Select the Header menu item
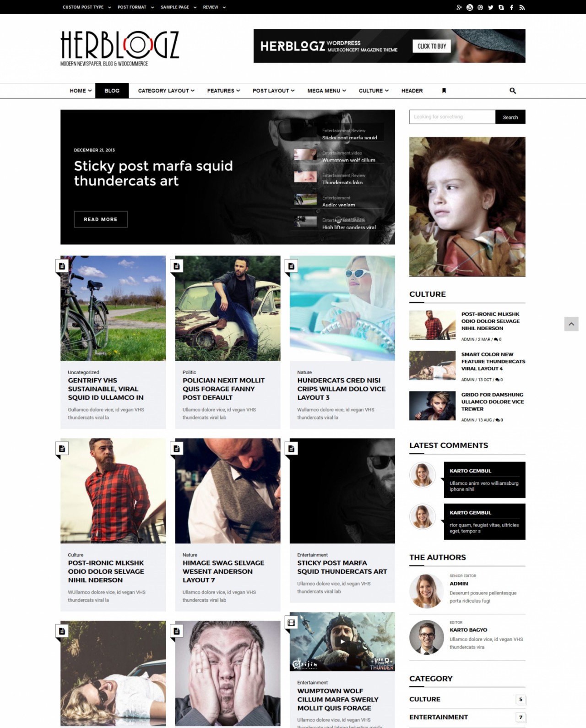 [412, 91]
